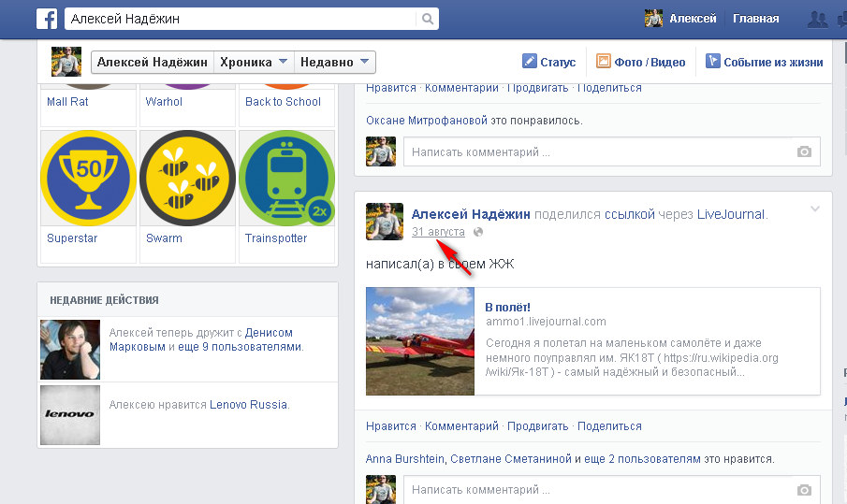This screenshot has height=504, width=847.
Task: Click camera icon in first comment box
Action: pyautogui.click(x=804, y=151)
